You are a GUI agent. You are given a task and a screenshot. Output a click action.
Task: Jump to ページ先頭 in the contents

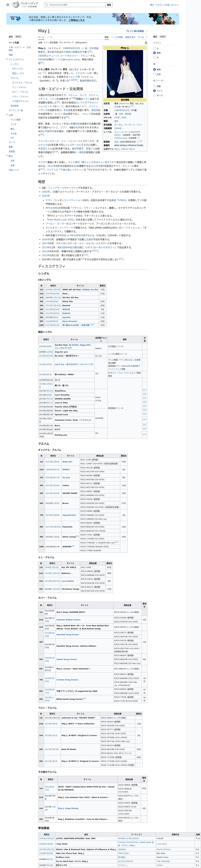click(14, 43)
